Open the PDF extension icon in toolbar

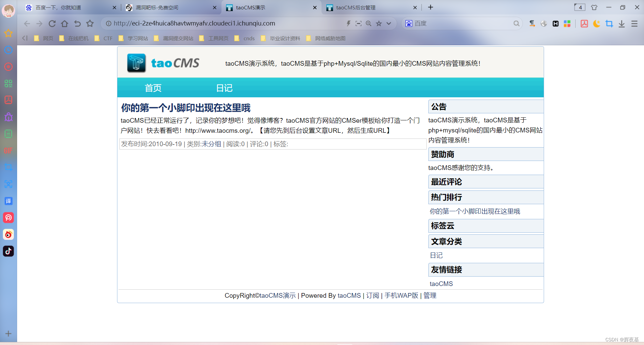pos(584,23)
